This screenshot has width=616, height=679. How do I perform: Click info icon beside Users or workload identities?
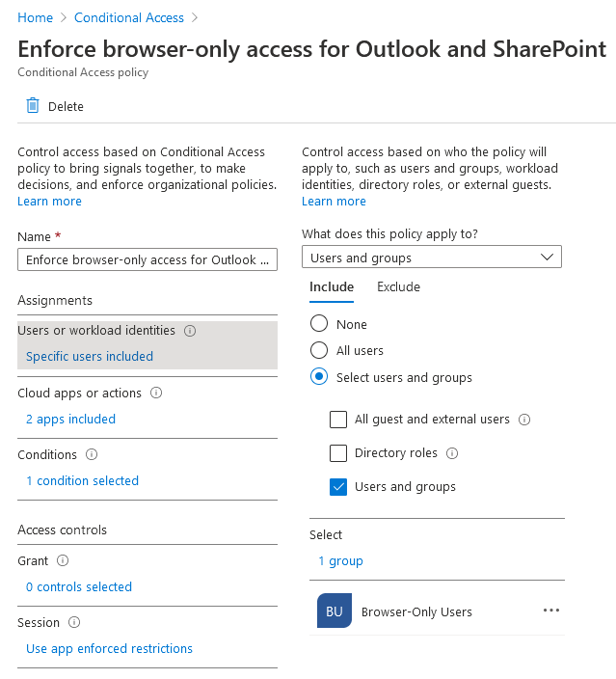pyautogui.click(x=190, y=331)
